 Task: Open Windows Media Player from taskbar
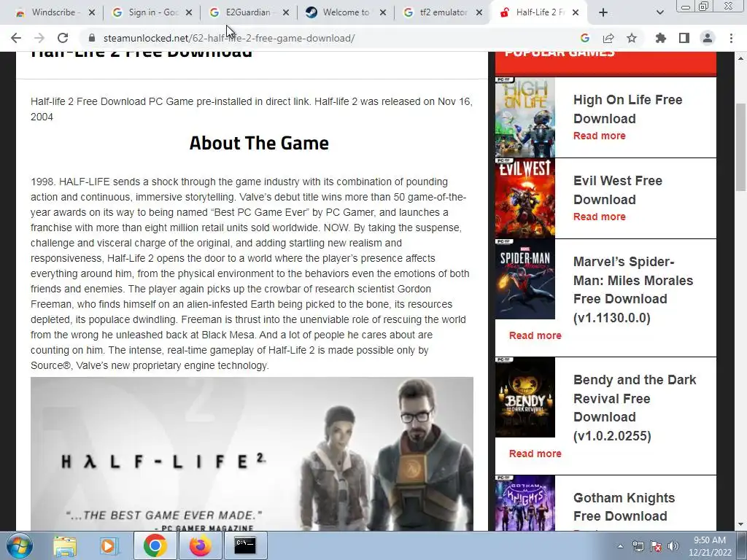pyautogui.click(x=108, y=545)
